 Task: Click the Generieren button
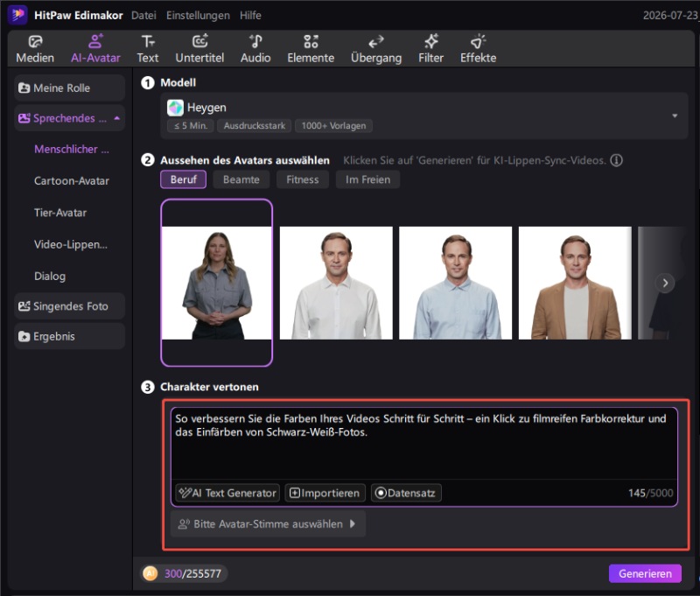[645, 573]
